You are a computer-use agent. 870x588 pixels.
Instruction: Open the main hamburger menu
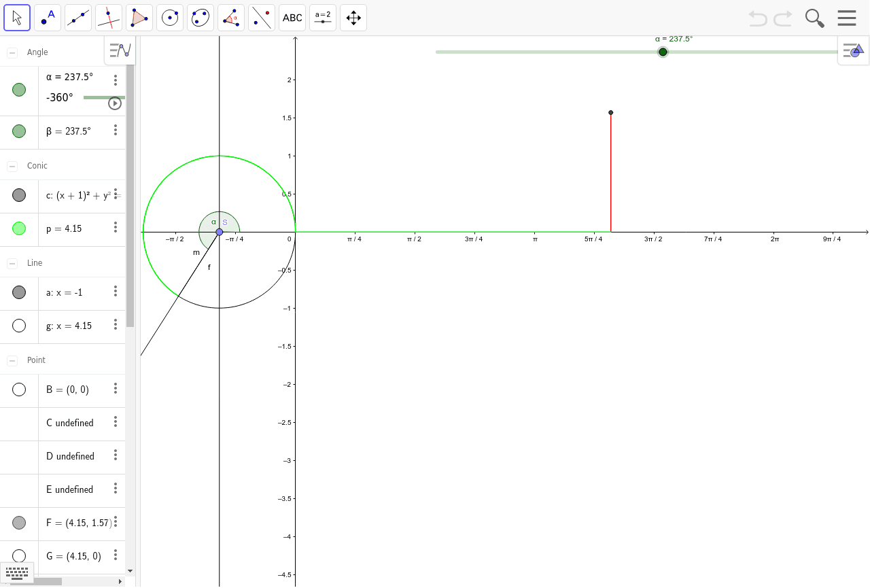(x=847, y=18)
